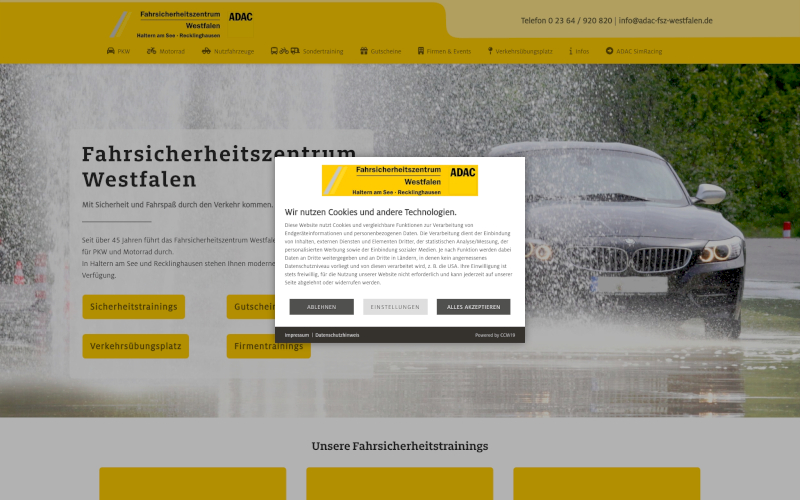Open the Motorrad menu item
This screenshot has height=500, width=800.
pos(172,51)
